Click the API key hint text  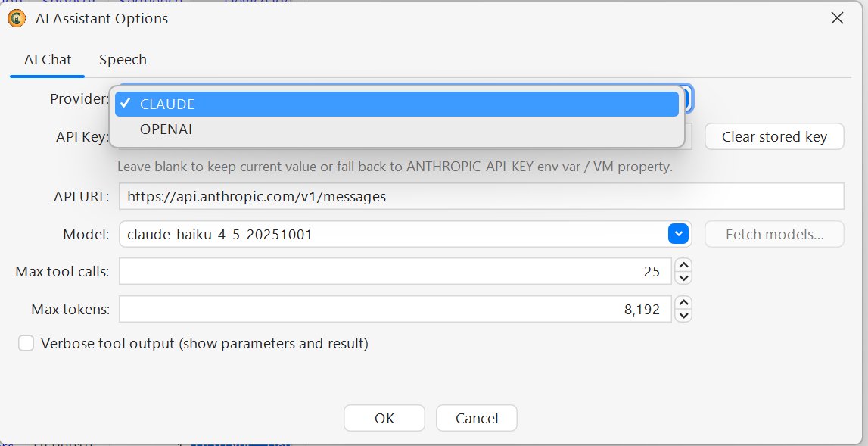click(395, 167)
